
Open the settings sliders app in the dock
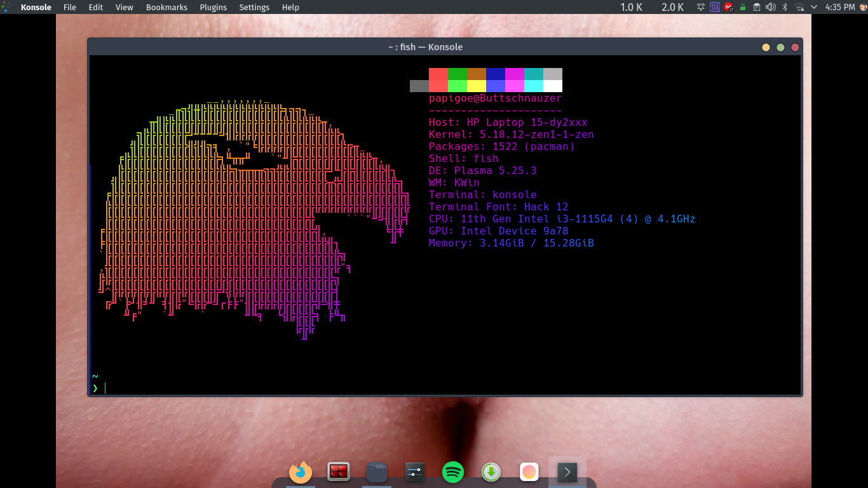(414, 471)
